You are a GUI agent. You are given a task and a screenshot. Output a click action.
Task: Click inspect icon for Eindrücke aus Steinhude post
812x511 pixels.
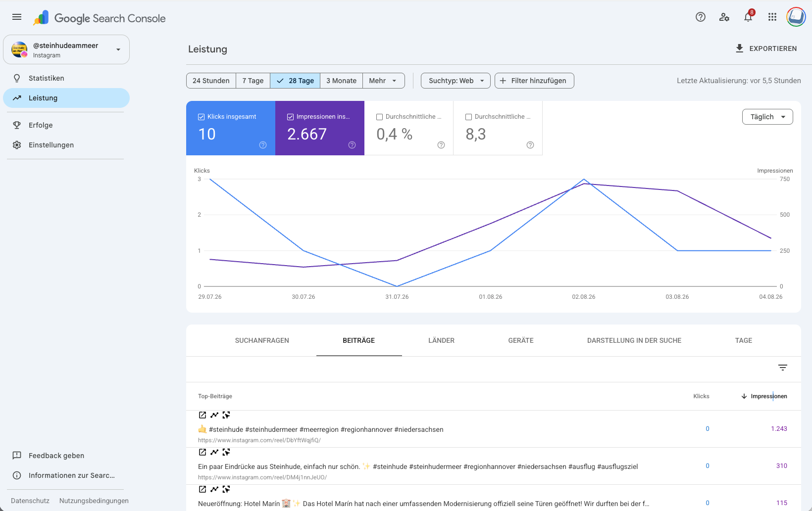tap(226, 452)
